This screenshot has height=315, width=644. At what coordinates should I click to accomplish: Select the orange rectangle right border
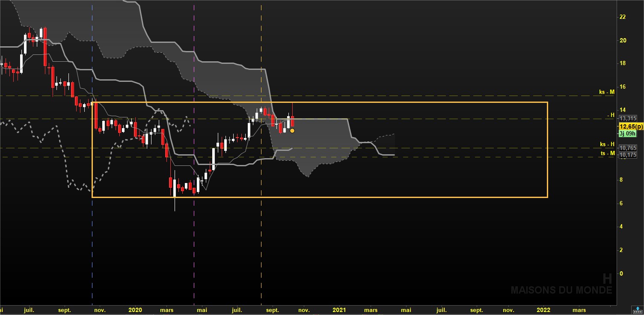pos(547,150)
